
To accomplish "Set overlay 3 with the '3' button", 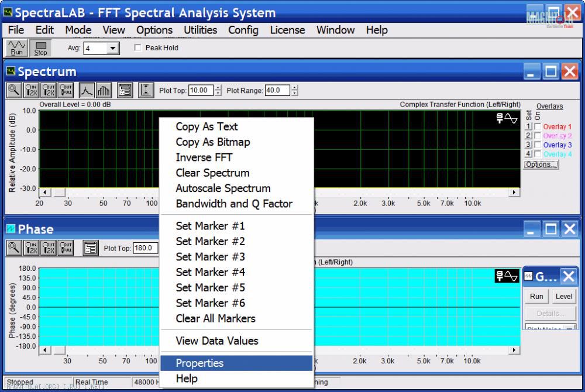I will click(x=528, y=145).
